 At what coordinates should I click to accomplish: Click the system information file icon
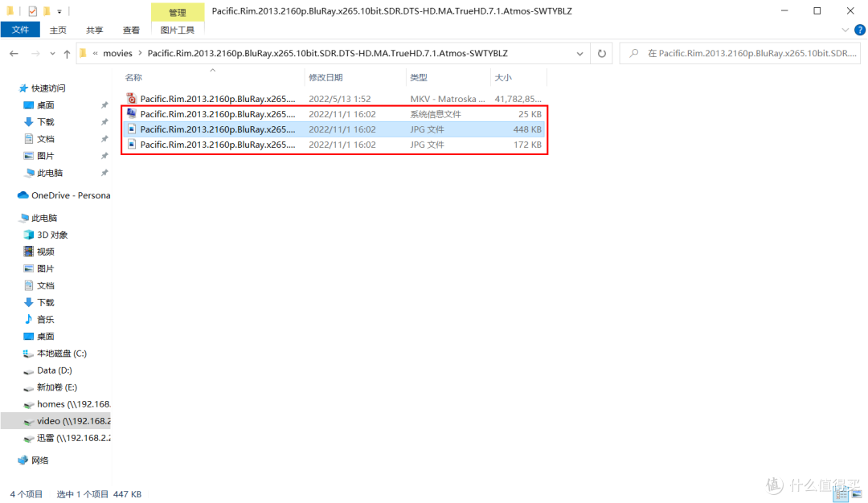pos(131,113)
